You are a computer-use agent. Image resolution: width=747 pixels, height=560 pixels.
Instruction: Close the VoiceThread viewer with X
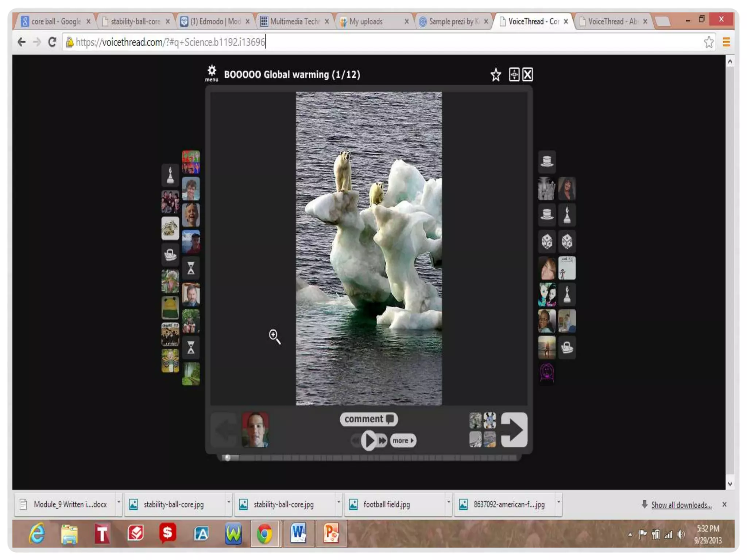[x=527, y=74]
